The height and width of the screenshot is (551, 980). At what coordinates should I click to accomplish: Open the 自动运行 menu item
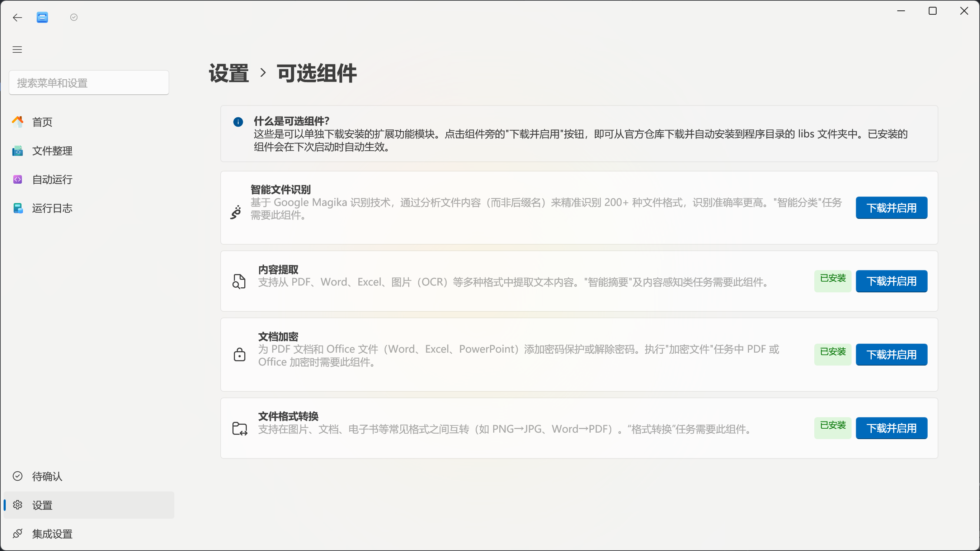click(89, 179)
